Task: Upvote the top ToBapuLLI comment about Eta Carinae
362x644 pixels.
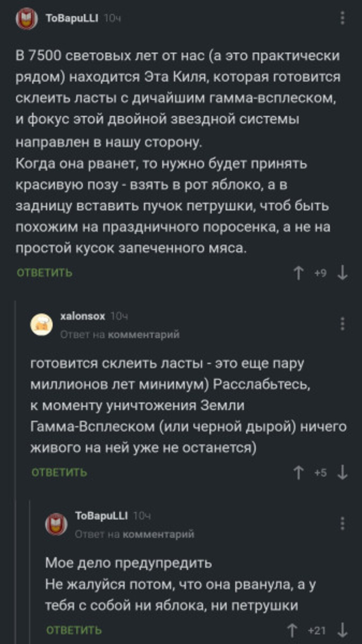Action: pyautogui.click(x=298, y=273)
